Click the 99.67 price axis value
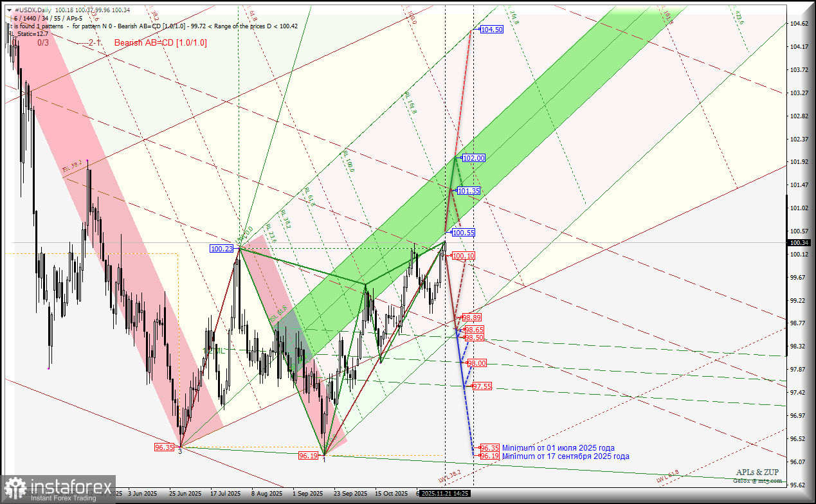Image resolution: width=816 pixels, height=504 pixels. point(797,278)
